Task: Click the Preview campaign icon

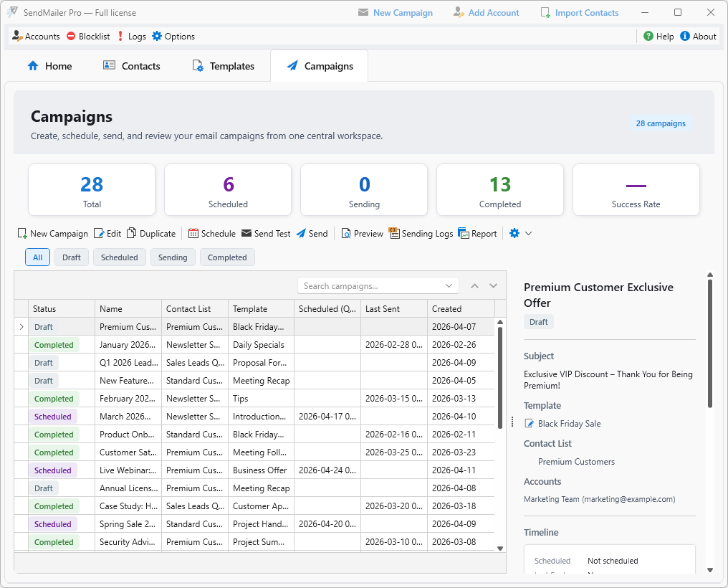Action: point(346,233)
